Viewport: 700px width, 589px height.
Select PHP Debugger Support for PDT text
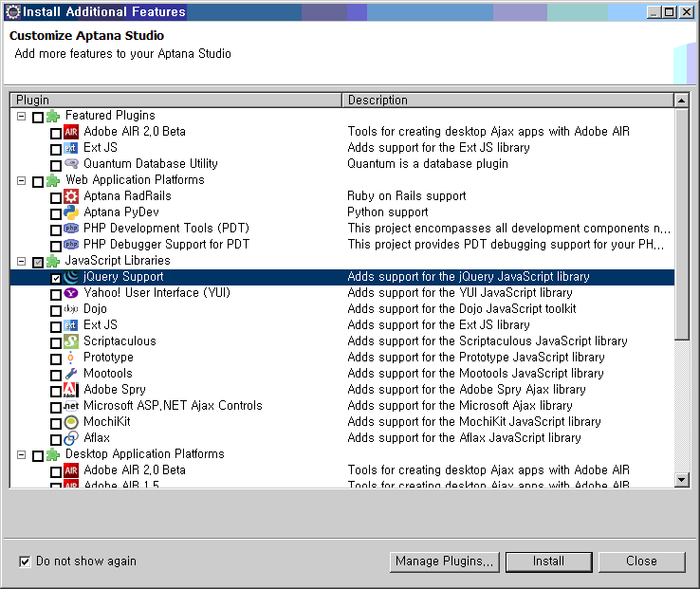pyautogui.click(x=167, y=245)
